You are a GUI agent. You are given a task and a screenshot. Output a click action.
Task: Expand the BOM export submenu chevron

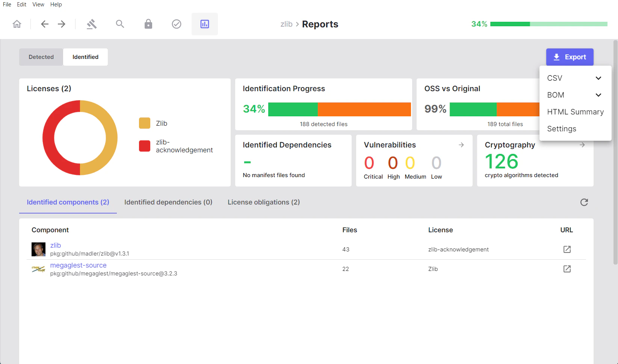(598, 95)
